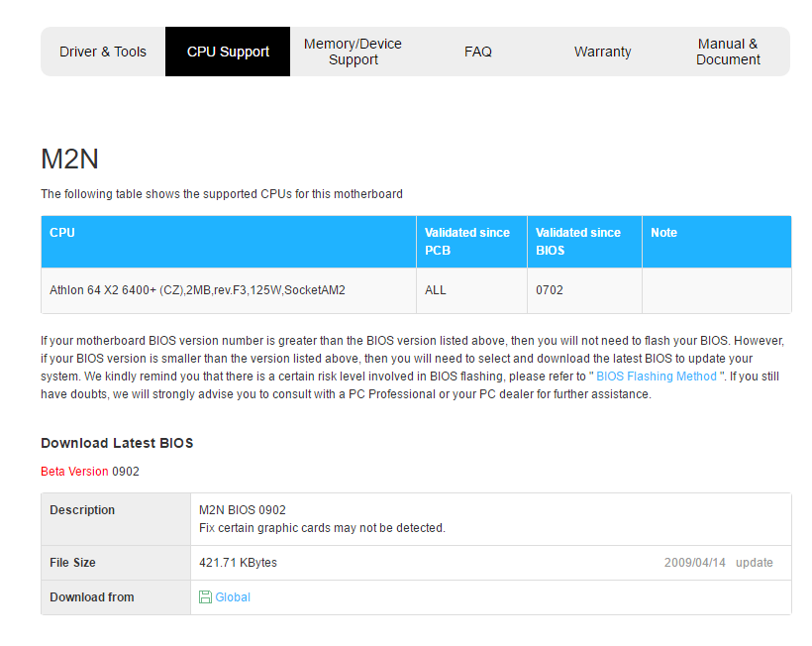This screenshot has height=646, width=812.
Task: Open the BIOS Flashing Method link
Action: (657, 377)
